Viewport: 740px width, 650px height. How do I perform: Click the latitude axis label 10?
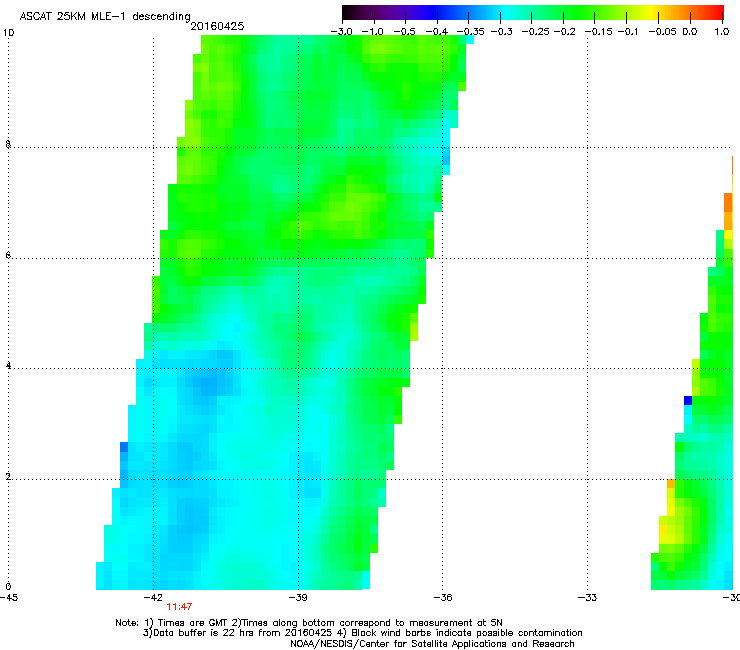[8, 33]
